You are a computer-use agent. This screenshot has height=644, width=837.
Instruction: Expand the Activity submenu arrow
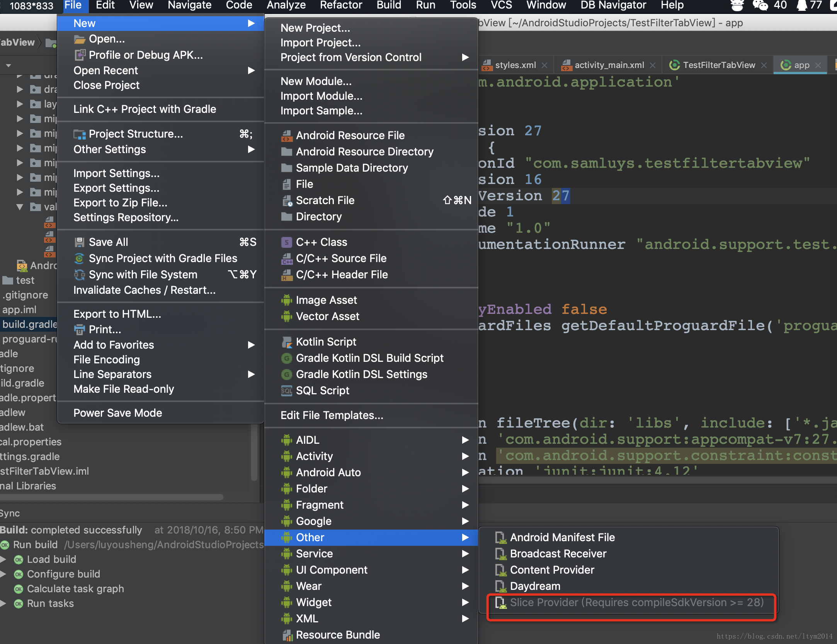466,456
